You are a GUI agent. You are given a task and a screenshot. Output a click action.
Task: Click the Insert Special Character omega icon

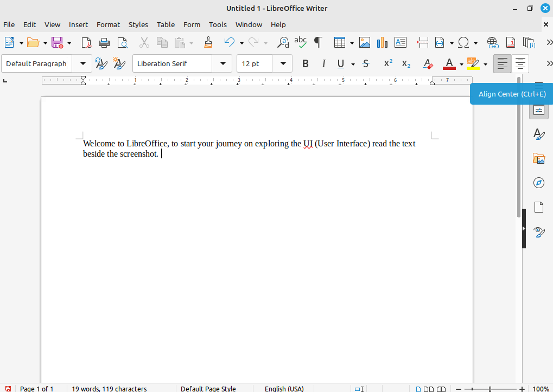pos(463,43)
